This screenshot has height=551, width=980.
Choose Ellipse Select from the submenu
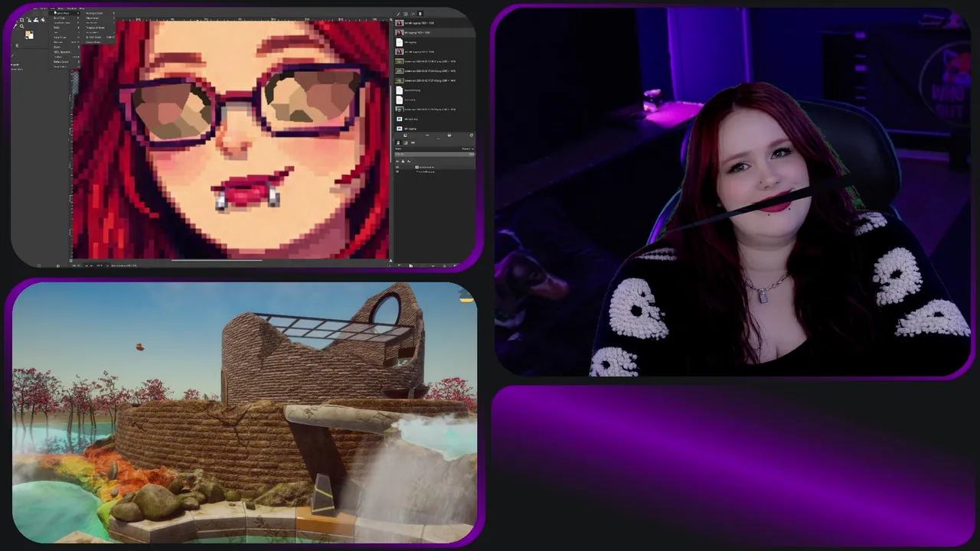point(100,18)
